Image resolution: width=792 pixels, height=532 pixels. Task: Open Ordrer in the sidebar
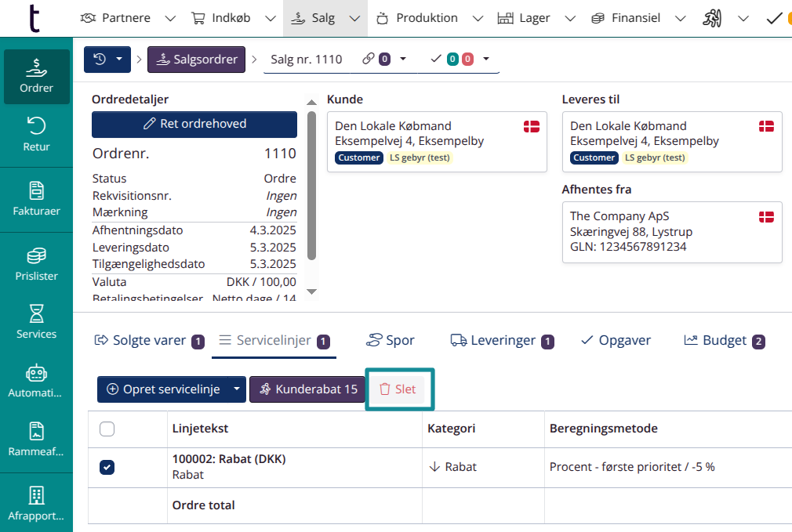[36, 76]
